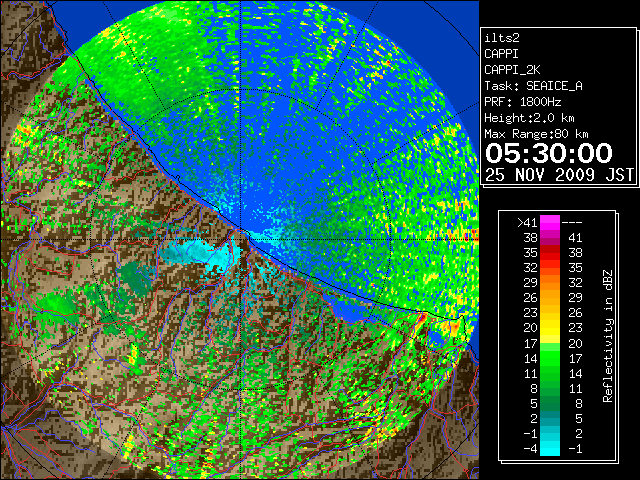Click the "Task: SEAICE_A" line
Image resolution: width=640 pixels, height=480 pixels.
(533, 86)
